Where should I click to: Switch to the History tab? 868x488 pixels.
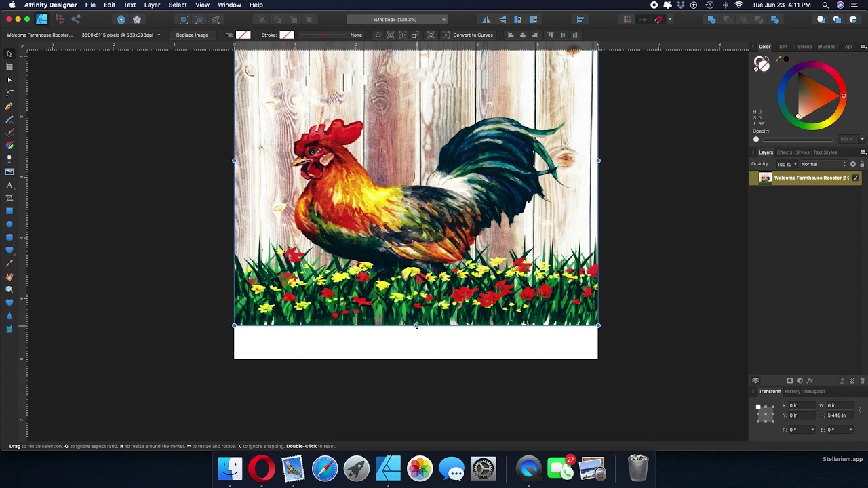(792, 391)
